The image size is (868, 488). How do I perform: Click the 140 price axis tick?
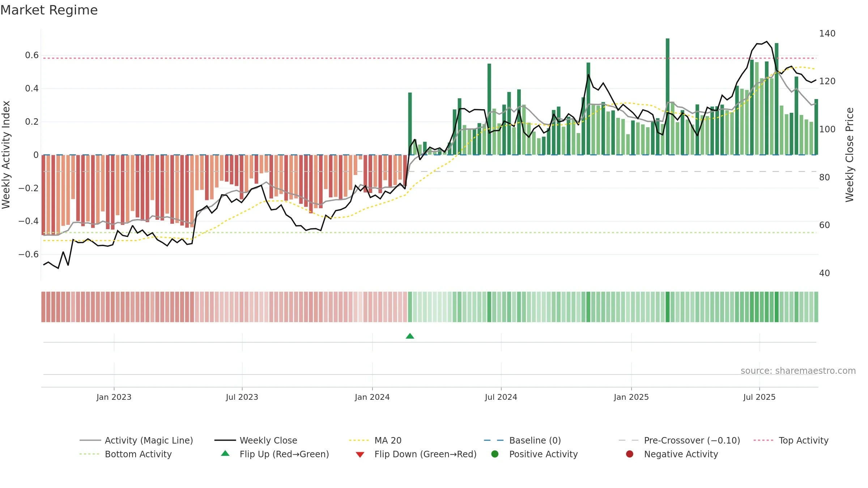pos(827,33)
